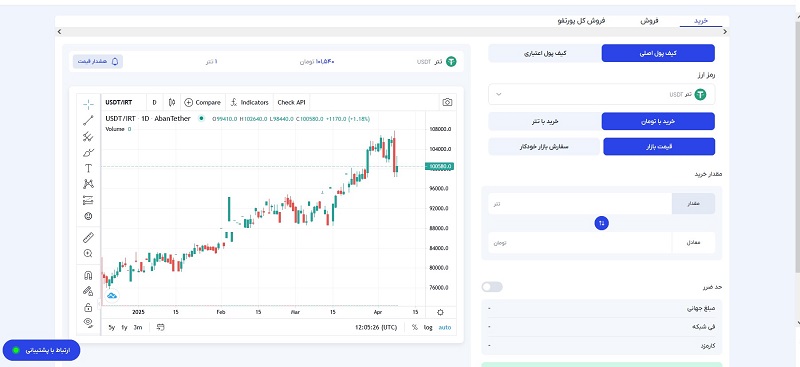Select the zoom in tool
The width and height of the screenshot is (800, 367).
88,253
